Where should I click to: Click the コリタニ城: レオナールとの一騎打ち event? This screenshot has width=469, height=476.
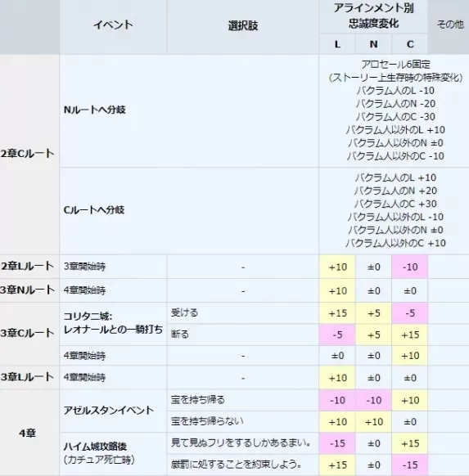pyautogui.click(x=113, y=323)
